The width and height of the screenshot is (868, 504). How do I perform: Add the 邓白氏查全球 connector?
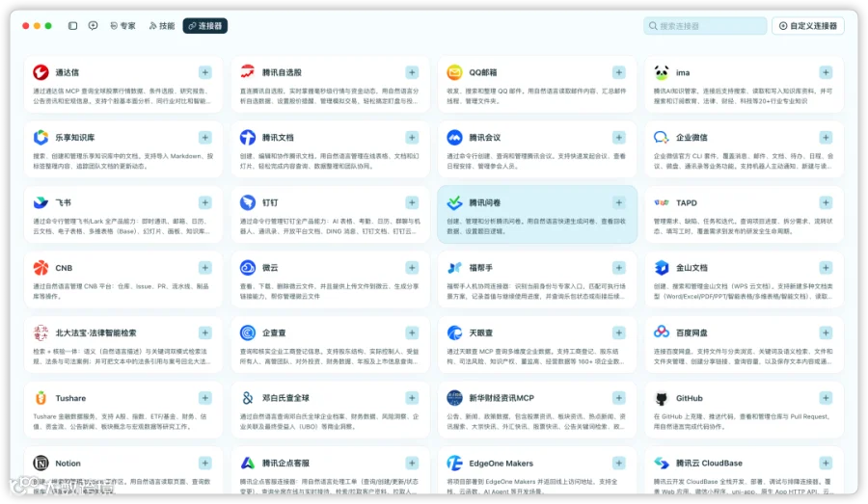click(412, 398)
